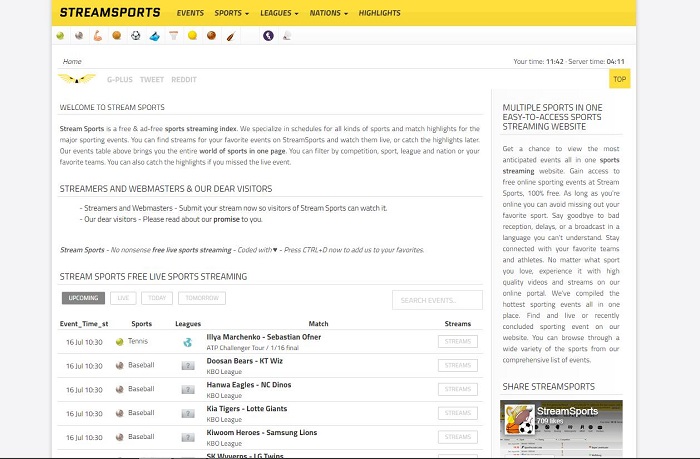The height and width of the screenshot is (459, 700).
Task: Click the Sports column header
Action: (142, 324)
